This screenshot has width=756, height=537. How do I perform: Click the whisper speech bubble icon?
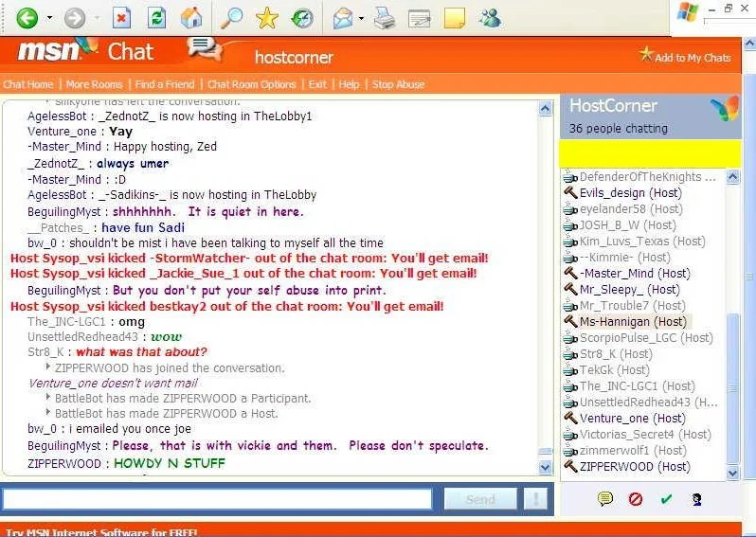pos(605,498)
